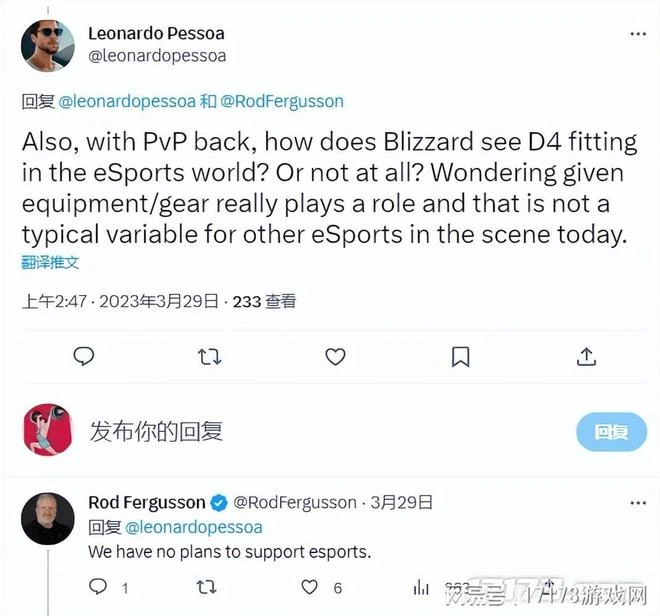
Task: Open Rod Fergusson's profile avatar
Action: (48, 519)
